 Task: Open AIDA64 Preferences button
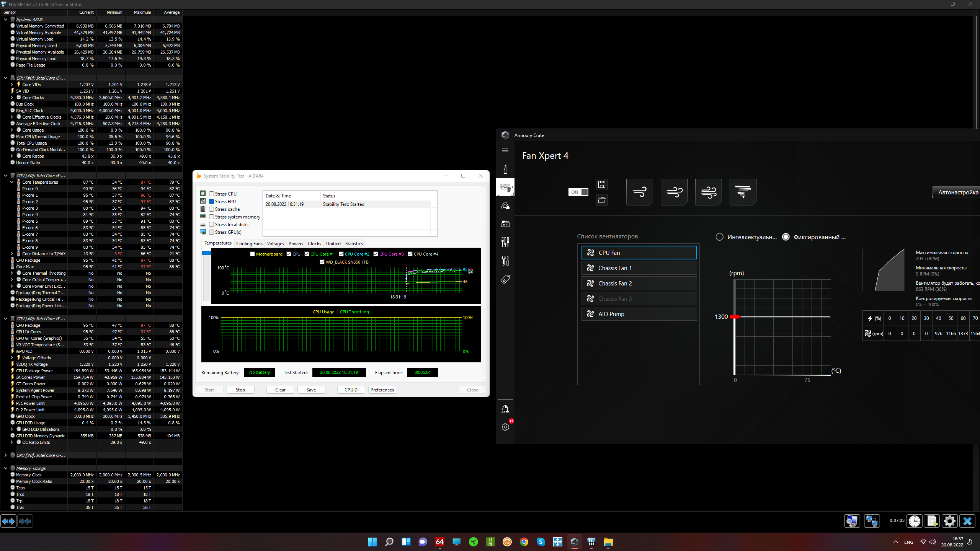(382, 390)
